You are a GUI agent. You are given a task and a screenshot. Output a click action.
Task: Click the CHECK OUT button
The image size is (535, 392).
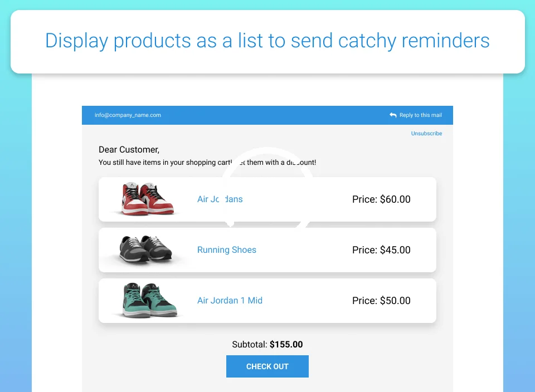(x=267, y=366)
